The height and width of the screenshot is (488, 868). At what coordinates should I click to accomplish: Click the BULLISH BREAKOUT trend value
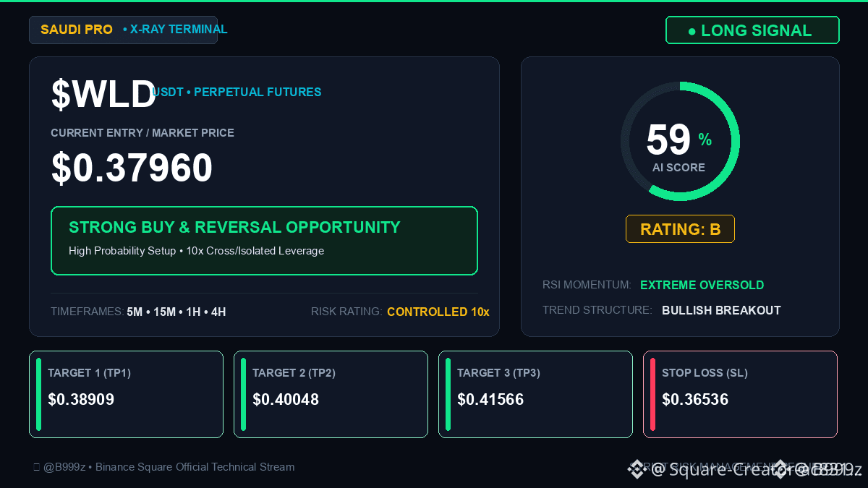click(721, 310)
